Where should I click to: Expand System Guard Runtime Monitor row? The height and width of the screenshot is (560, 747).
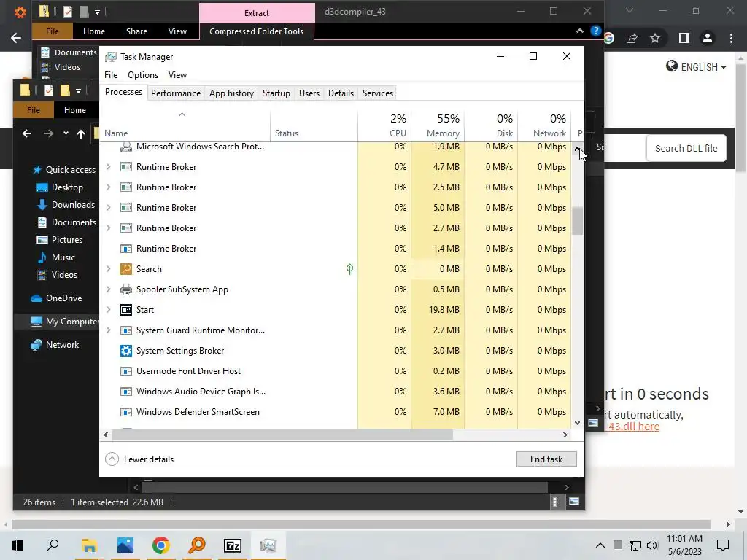[x=108, y=330]
